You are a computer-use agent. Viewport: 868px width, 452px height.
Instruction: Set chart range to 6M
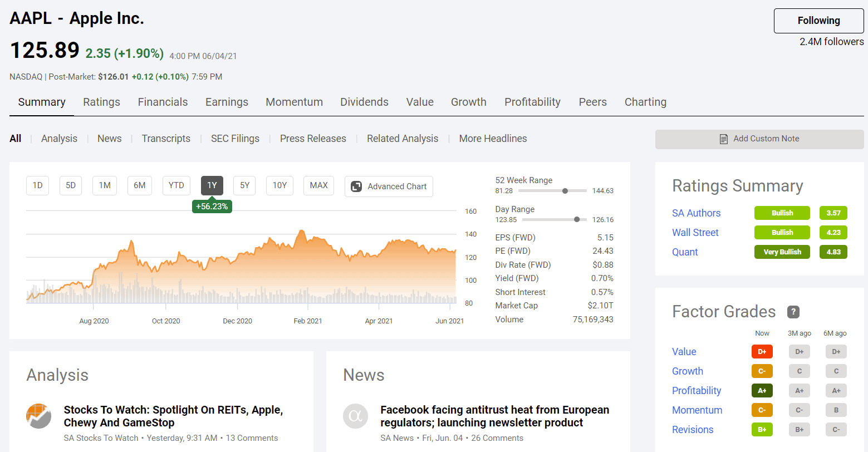pyautogui.click(x=140, y=185)
